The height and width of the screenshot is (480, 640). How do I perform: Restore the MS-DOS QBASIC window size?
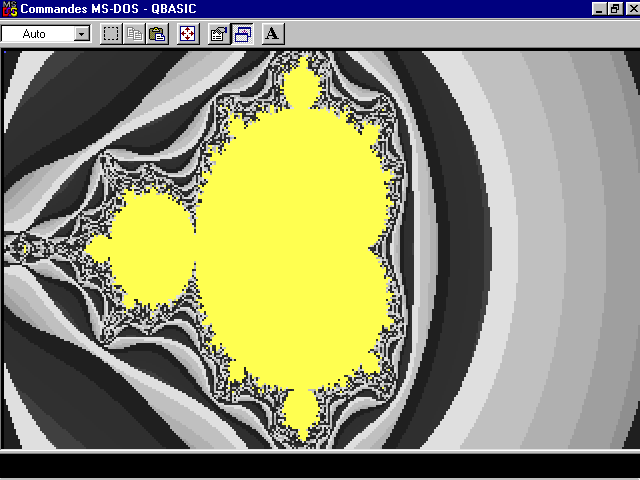(615, 9)
